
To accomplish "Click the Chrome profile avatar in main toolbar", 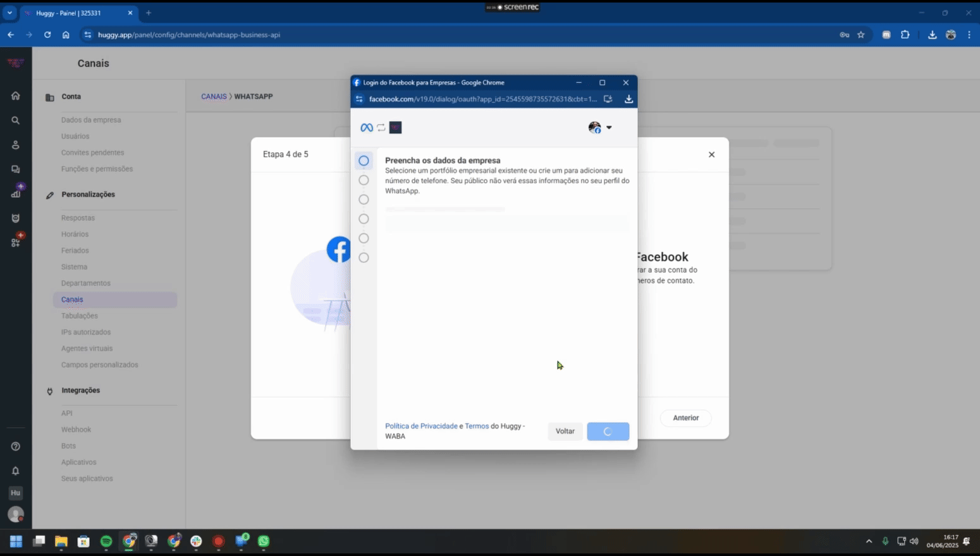I will [950, 35].
